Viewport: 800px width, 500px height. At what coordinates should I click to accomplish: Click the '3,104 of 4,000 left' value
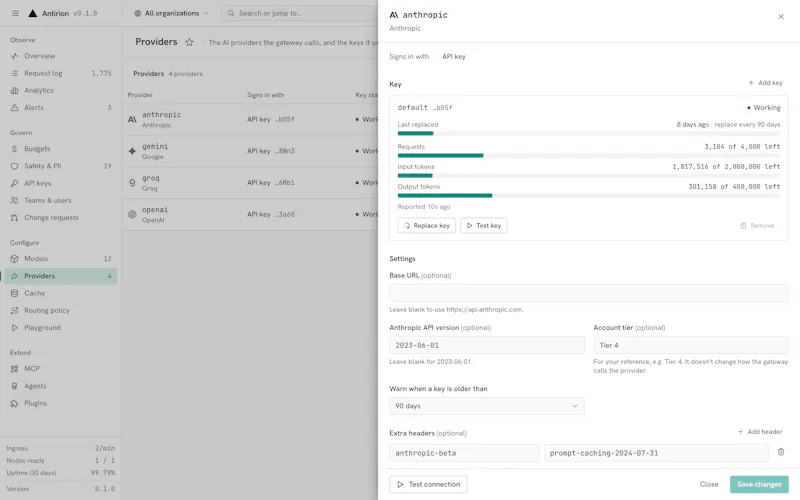coord(742,146)
